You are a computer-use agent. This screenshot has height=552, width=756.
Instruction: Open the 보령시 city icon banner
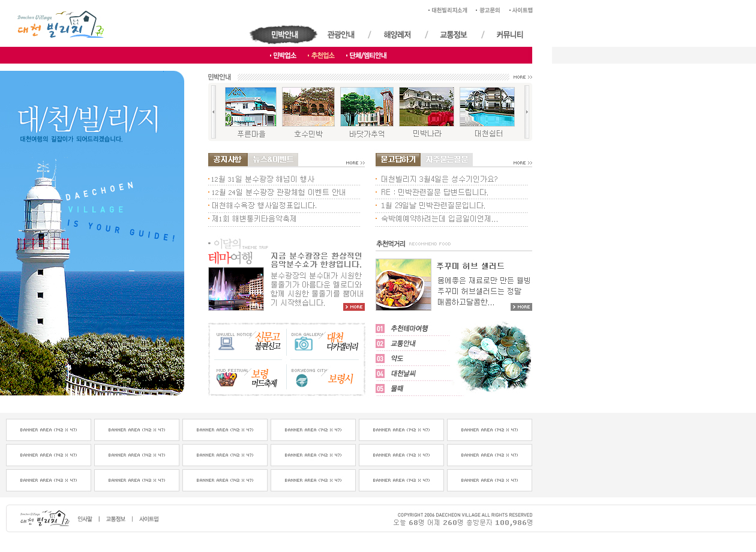(x=325, y=378)
